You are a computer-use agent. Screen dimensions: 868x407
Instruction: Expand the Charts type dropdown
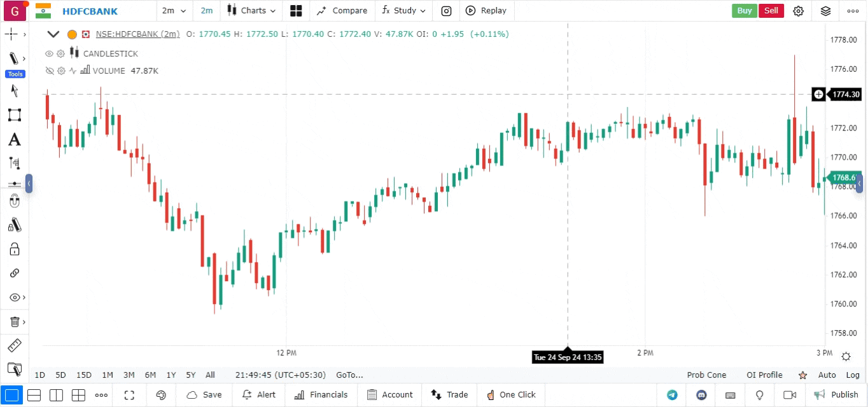click(252, 10)
